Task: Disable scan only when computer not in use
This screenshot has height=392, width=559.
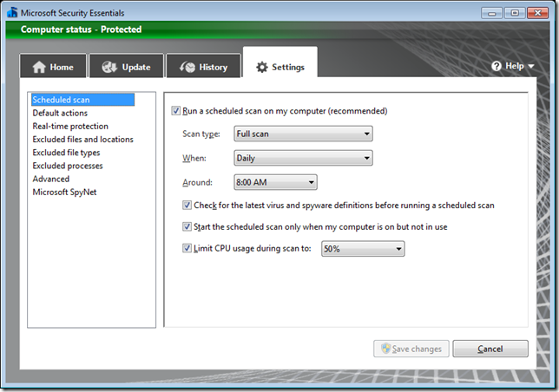Action: pyautogui.click(x=187, y=227)
